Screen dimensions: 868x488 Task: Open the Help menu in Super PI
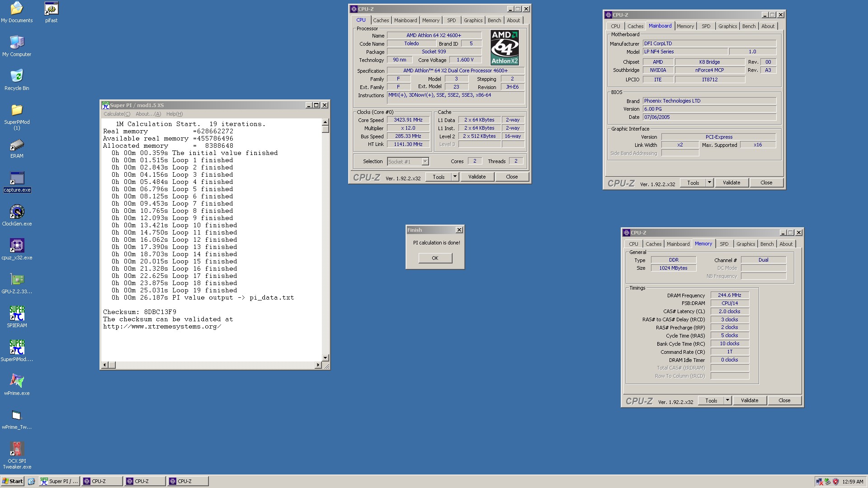coord(175,114)
